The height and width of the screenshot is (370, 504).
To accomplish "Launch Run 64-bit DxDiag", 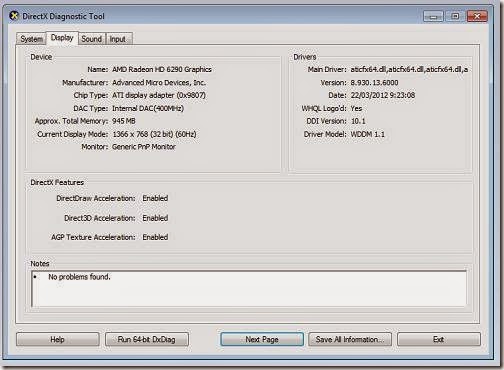I will [x=147, y=340].
